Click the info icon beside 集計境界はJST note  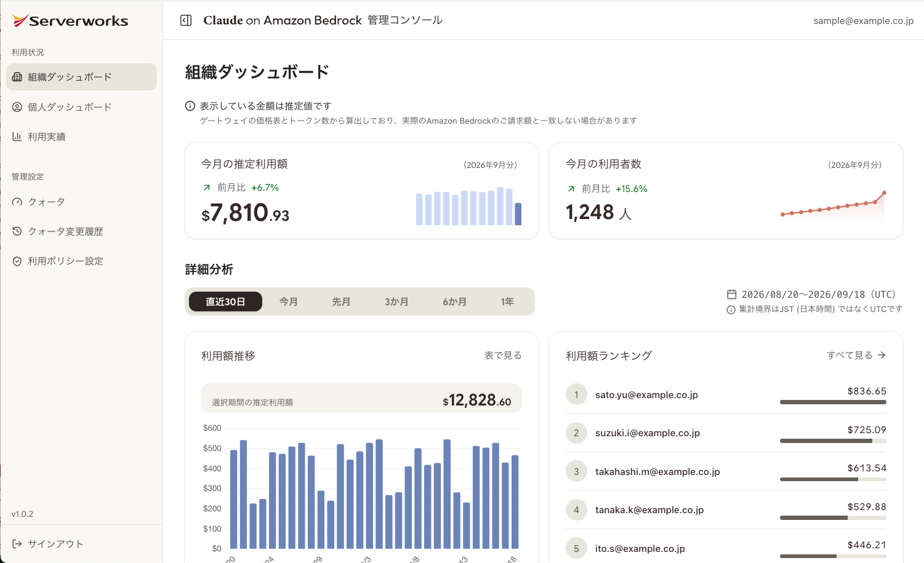[731, 309]
